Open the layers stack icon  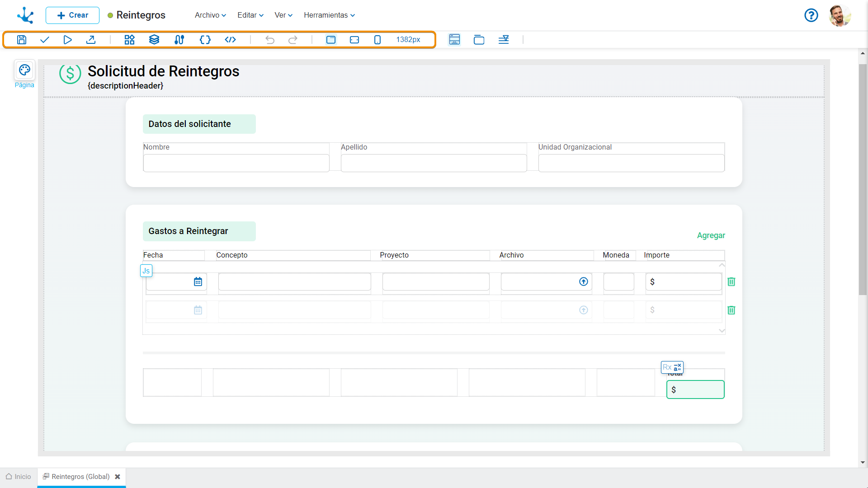154,40
